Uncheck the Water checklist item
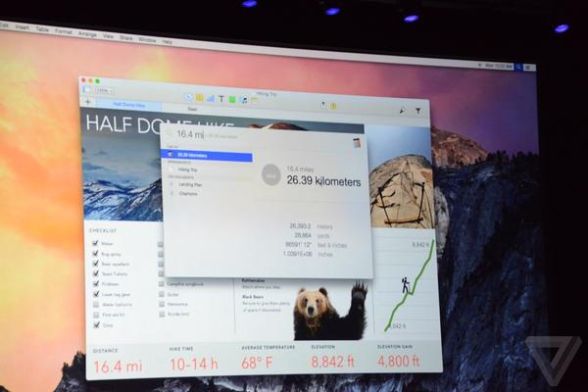This screenshot has height=392, width=588. pyautogui.click(x=96, y=243)
